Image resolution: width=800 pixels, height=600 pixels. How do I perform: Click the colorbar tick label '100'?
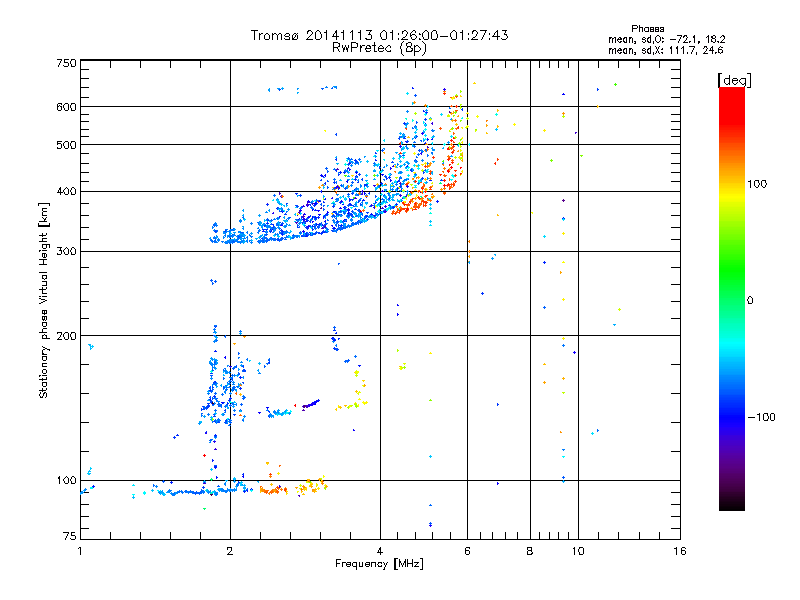tap(757, 184)
